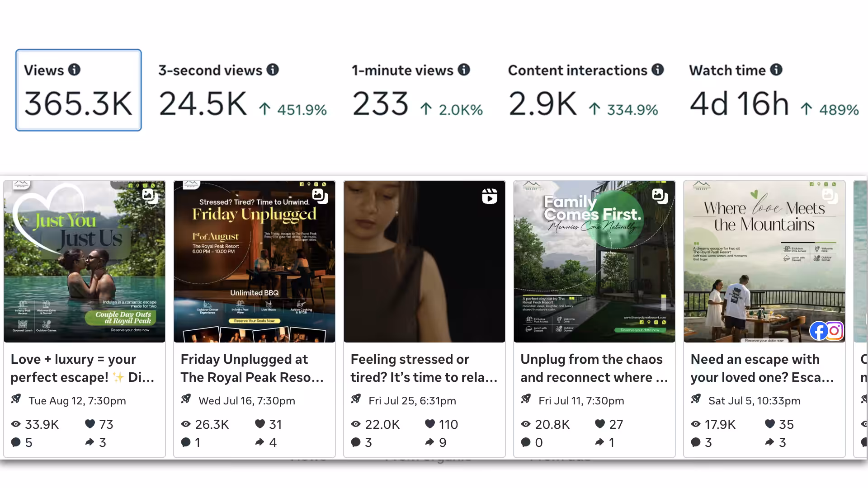Click the 451.9% increase figure
868x488 pixels.
click(302, 110)
